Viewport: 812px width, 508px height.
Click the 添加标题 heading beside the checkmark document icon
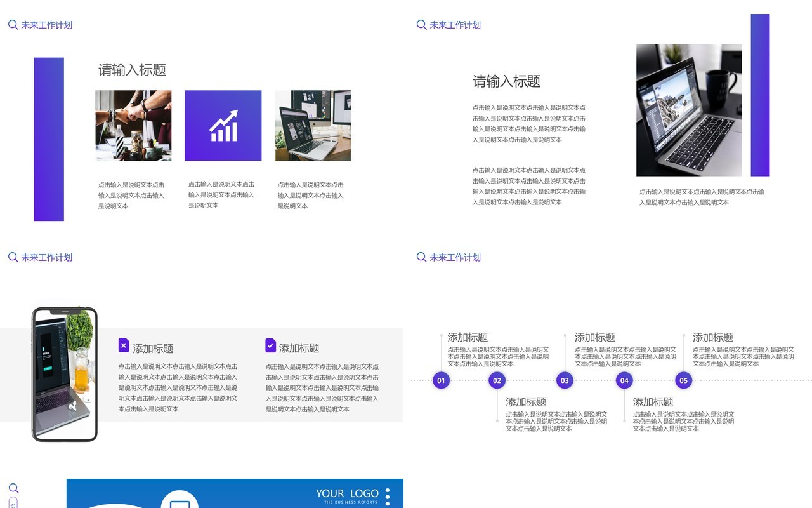(x=299, y=348)
